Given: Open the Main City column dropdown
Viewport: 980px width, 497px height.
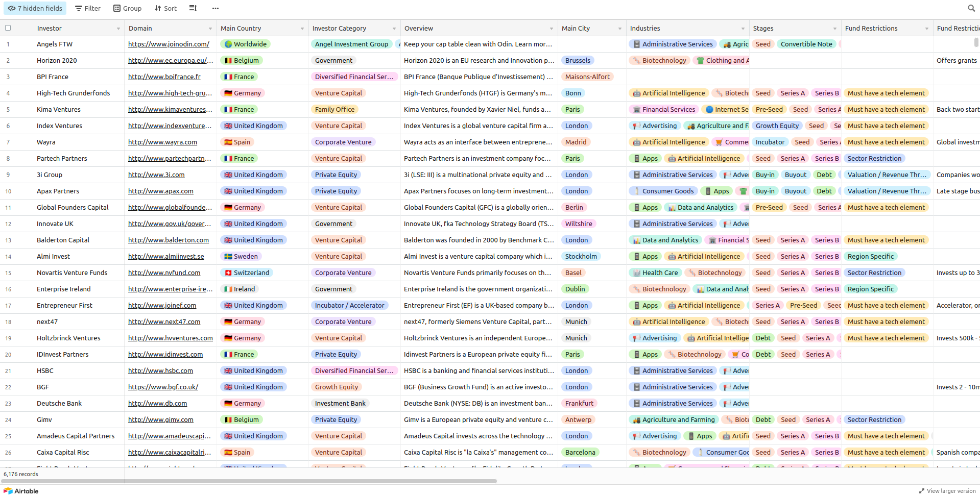Looking at the screenshot, I should [620, 29].
